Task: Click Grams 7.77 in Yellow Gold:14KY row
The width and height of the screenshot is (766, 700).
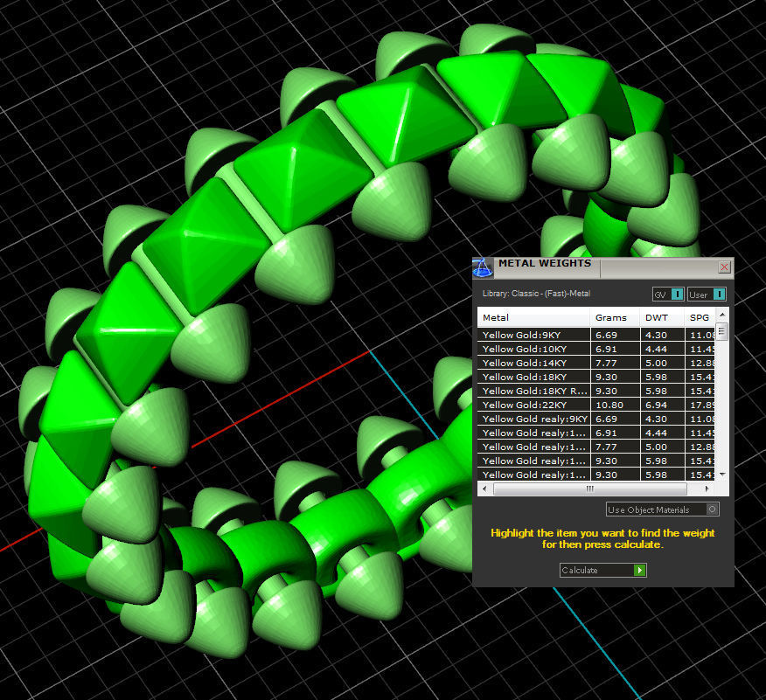Action: [615, 364]
